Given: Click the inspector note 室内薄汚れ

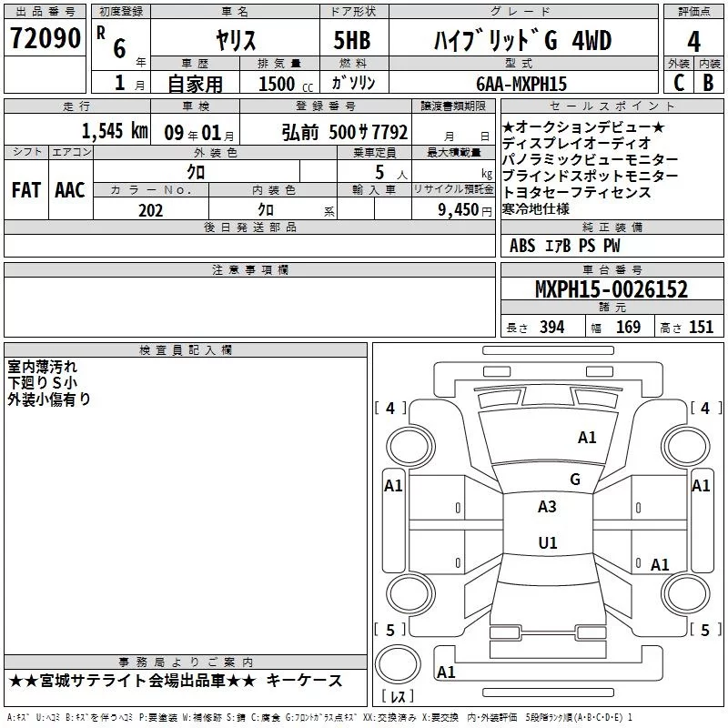Looking at the screenshot, I should click(x=42, y=367).
